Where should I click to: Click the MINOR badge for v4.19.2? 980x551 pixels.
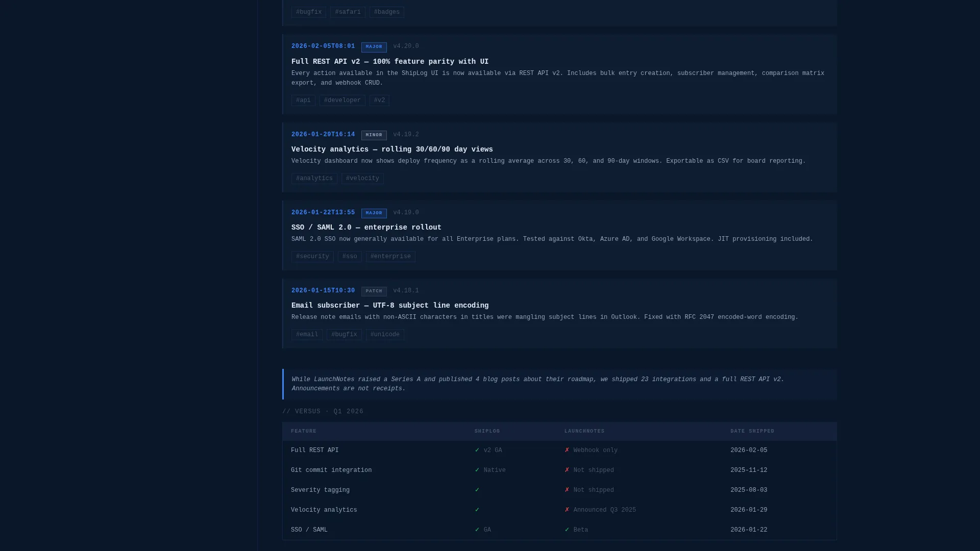coord(374,135)
